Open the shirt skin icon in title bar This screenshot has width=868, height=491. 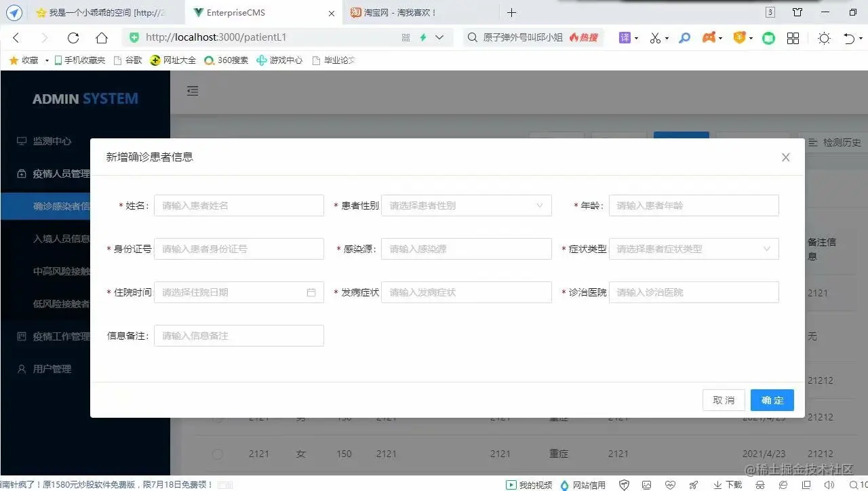(x=797, y=12)
